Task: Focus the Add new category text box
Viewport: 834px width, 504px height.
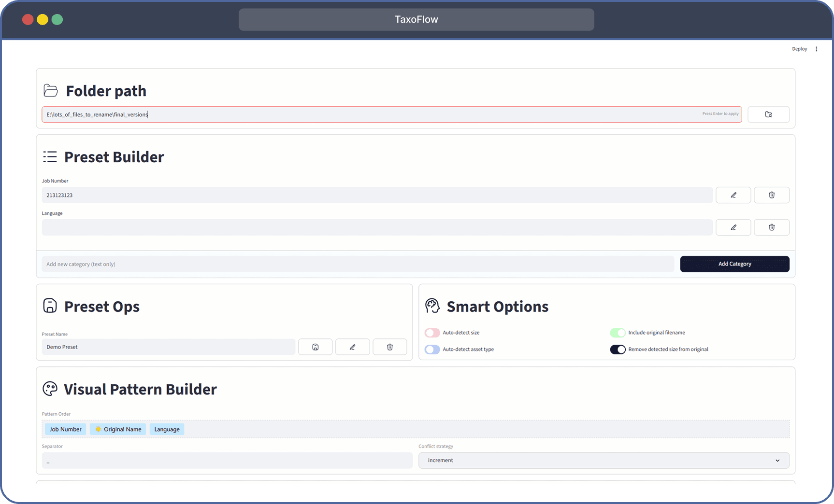Action: (x=358, y=264)
